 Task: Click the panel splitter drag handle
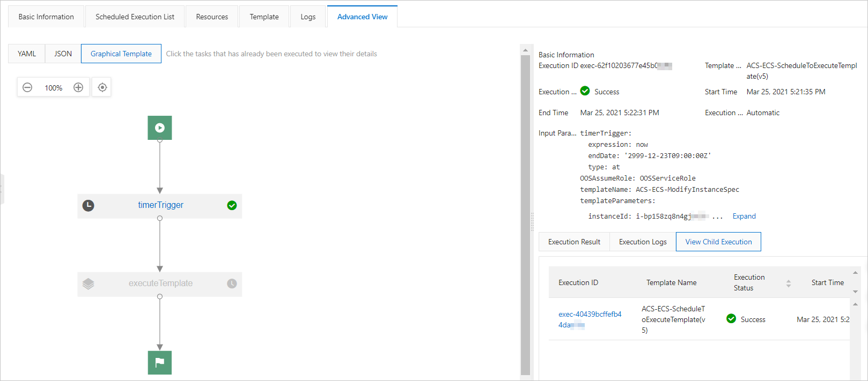coord(532,221)
